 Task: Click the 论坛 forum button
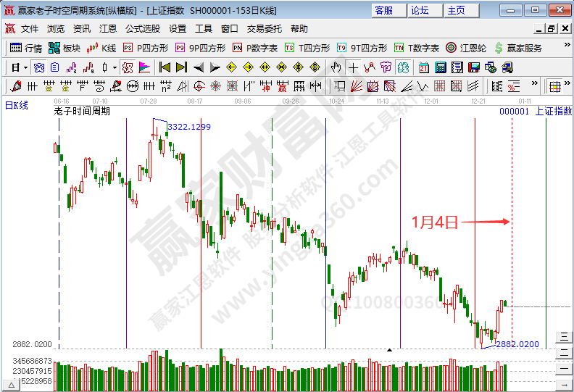[420, 10]
